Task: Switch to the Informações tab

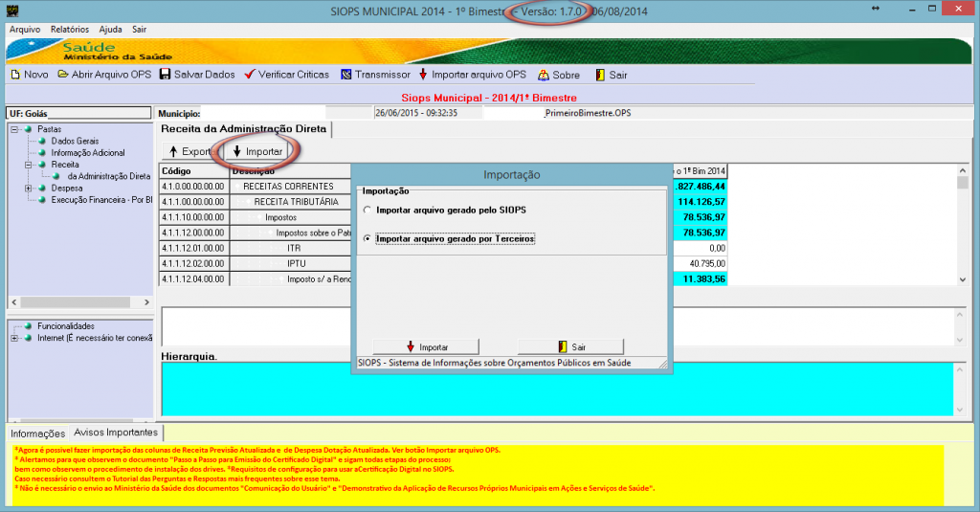Action: pos(38,434)
